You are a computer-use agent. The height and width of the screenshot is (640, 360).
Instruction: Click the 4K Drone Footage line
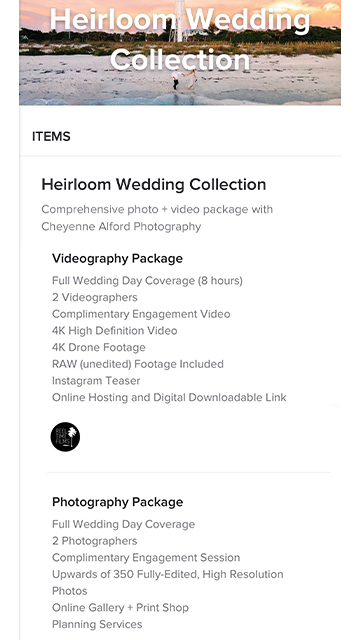(98, 347)
